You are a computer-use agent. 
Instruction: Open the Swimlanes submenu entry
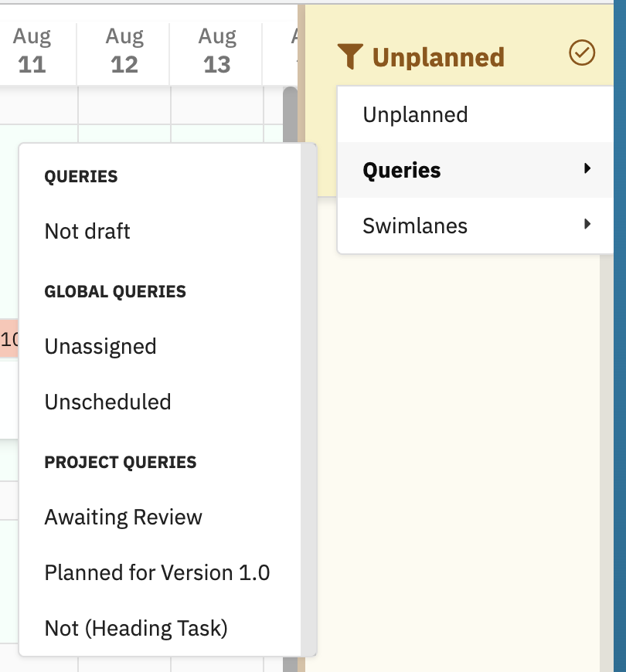[x=475, y=226]
